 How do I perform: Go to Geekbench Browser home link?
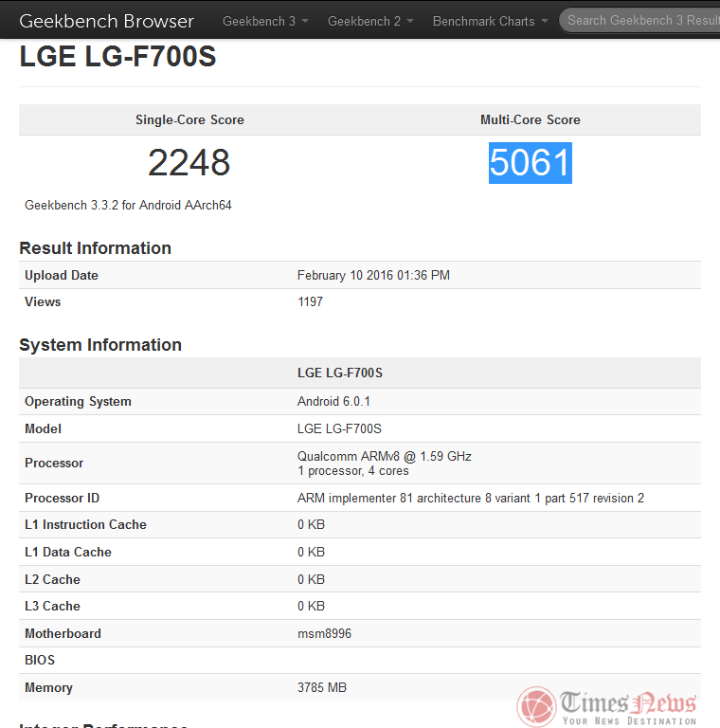click(106, 21)
